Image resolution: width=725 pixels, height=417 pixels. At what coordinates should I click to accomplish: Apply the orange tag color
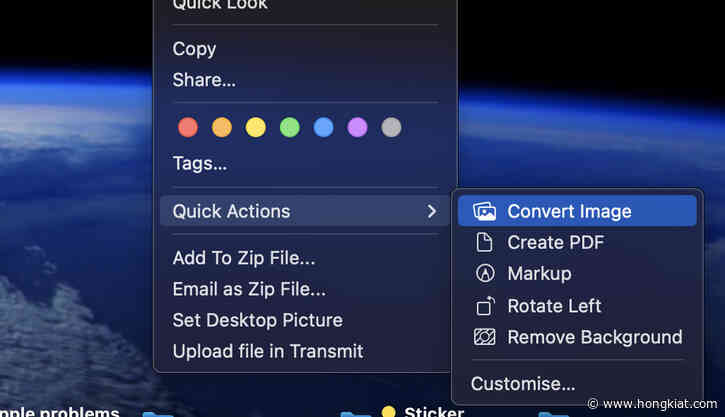click(x=221, y=127)
